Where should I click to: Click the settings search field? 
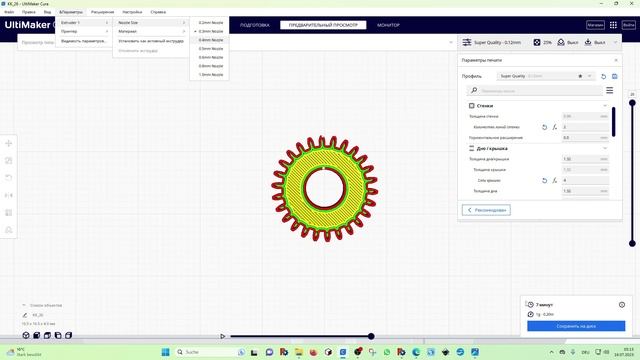tap(535, 91)
